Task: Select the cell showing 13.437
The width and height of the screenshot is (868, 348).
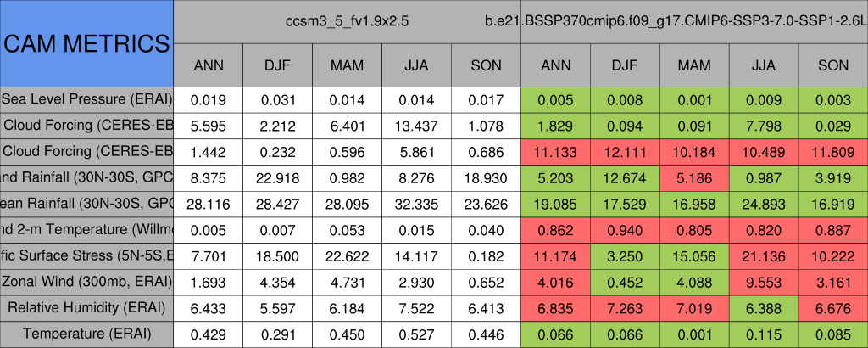Action: pyautogui.click(x=417, y=126)
